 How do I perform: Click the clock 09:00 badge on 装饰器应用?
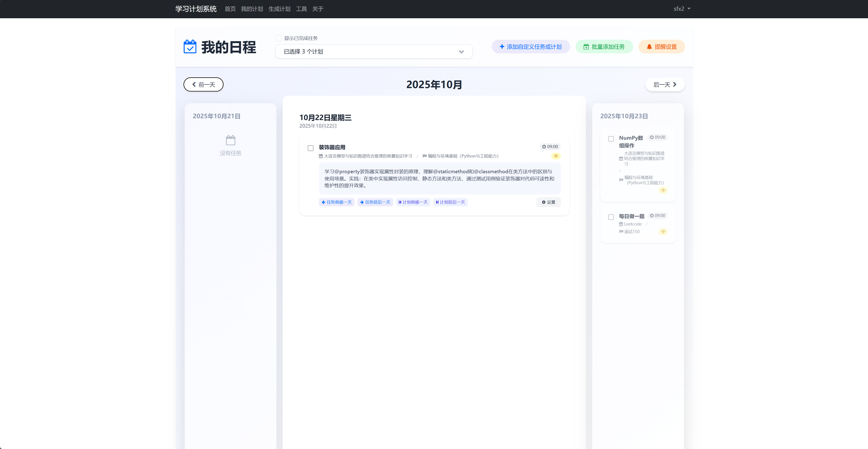pos(550,147)
